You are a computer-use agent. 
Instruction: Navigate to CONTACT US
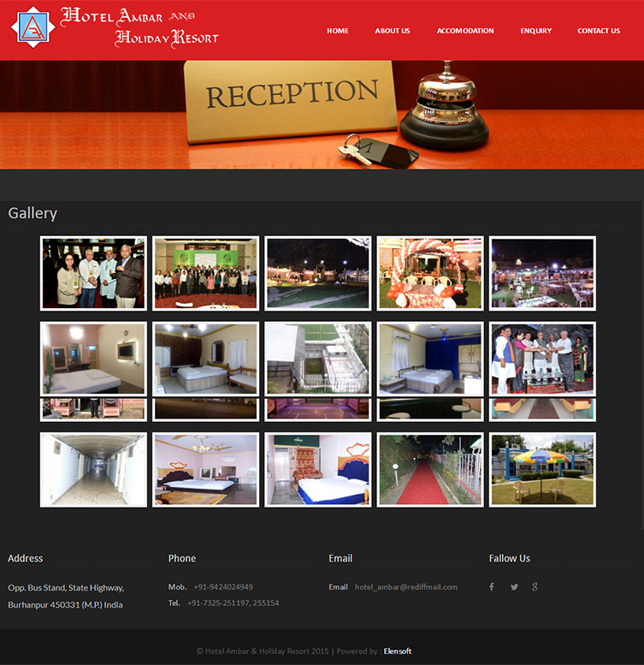click(598, 31)
